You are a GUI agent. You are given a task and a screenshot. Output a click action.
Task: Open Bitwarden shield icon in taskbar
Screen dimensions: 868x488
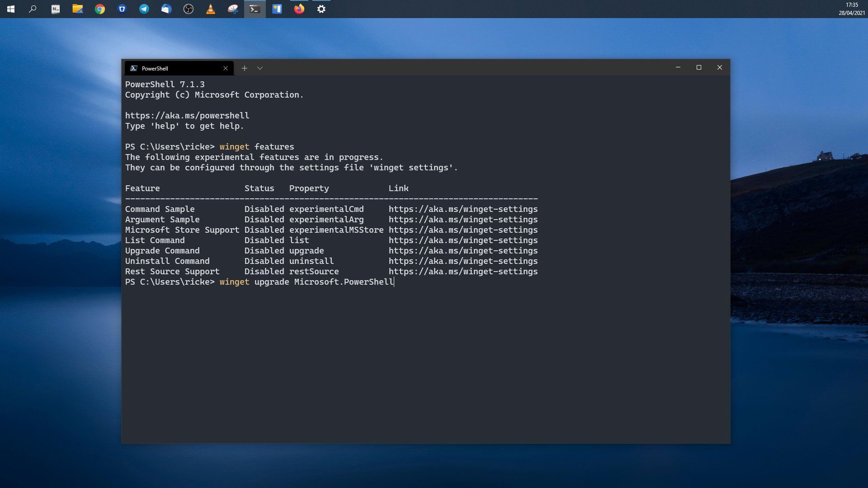122,9
